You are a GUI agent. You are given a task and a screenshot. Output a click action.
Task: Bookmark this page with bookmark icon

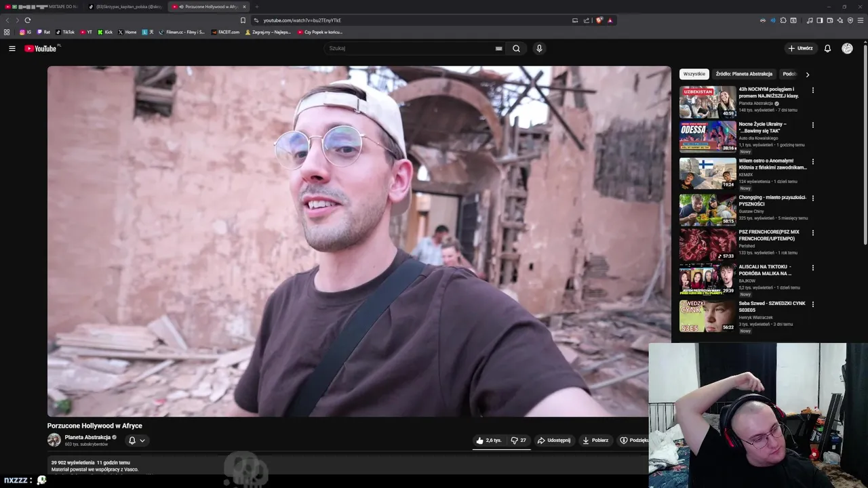pyautogui.click(x=243, y=20)
